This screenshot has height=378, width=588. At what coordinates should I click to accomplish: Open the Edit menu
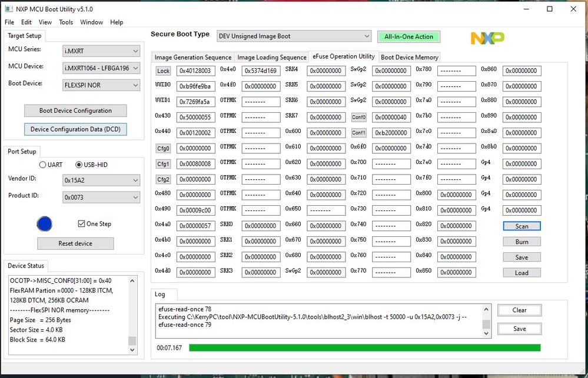pyautogui.click(x=26, y=22)
